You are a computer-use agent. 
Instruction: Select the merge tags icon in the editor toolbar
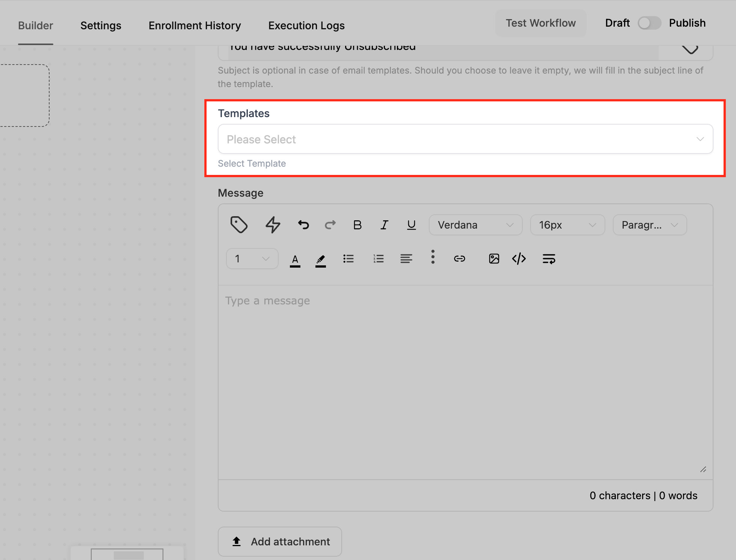pos(240,224)
